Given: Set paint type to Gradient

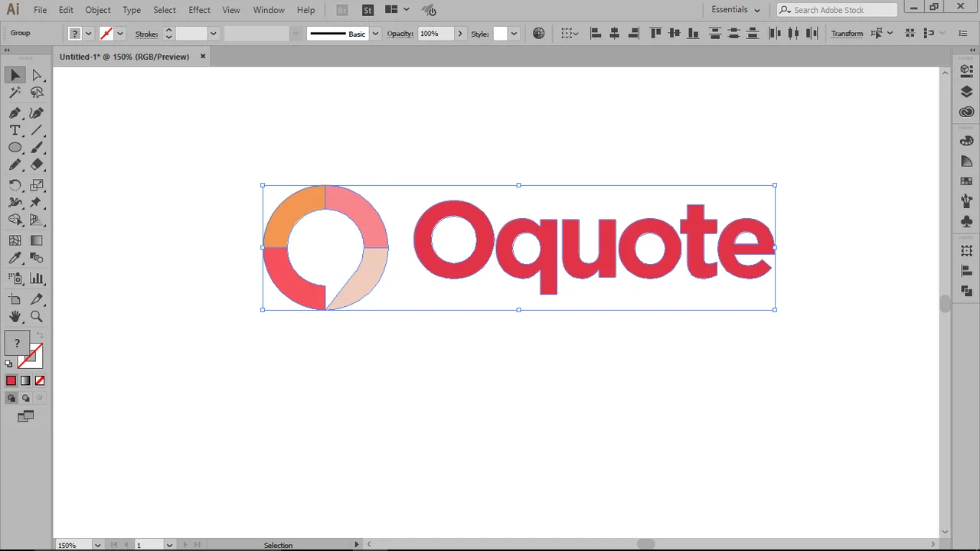Looking at the screenshot, I should coord(25,380).
